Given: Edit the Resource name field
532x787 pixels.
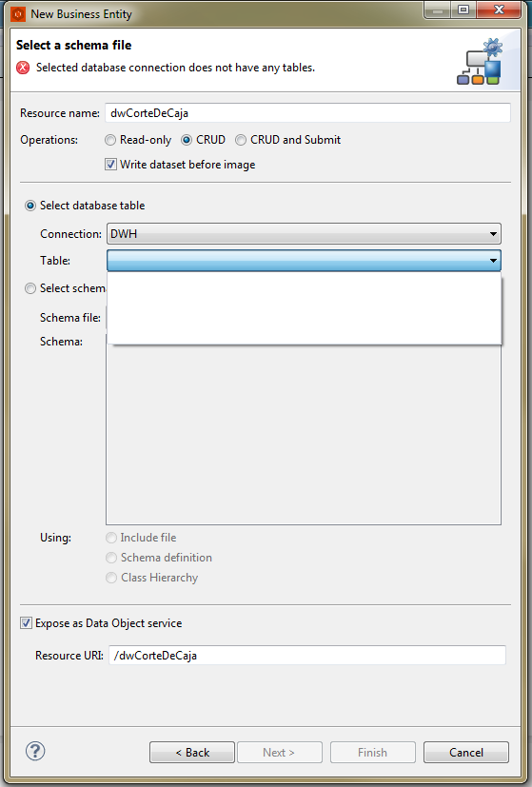Looking at the screenshot, I should click(307, 113).
